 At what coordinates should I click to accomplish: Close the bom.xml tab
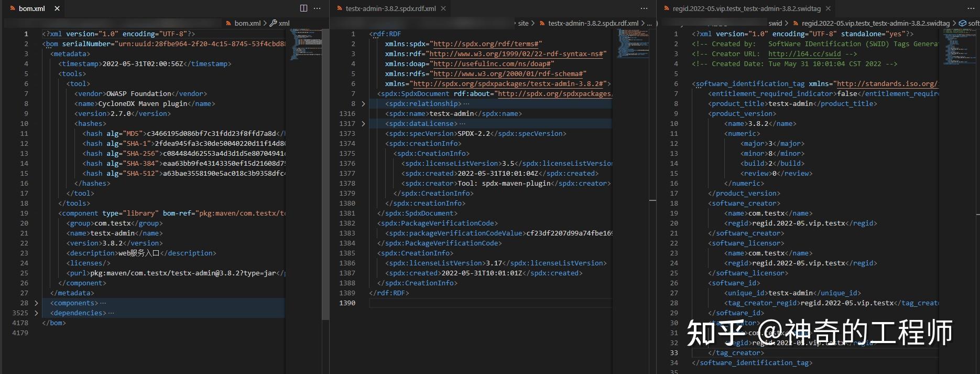(57, 8)
